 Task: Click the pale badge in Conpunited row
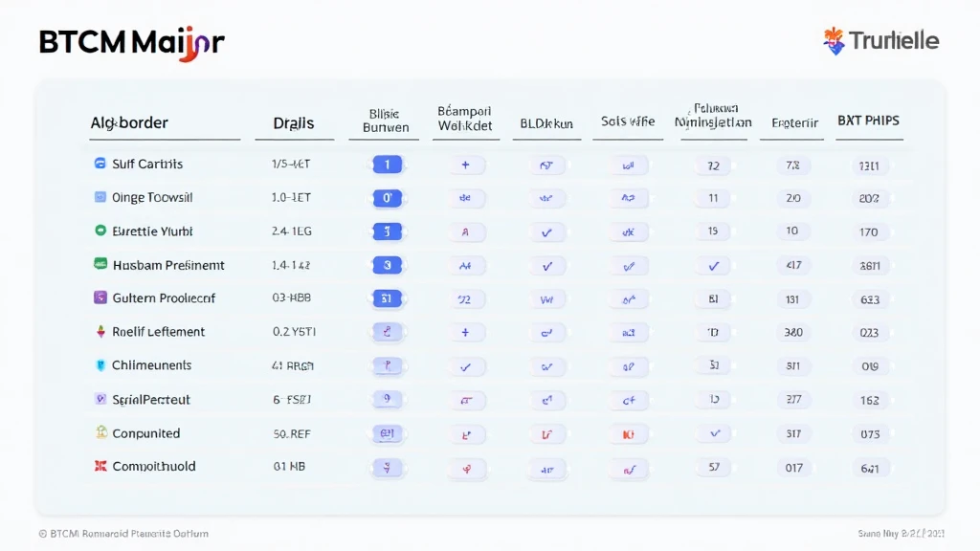[x=387, y=433]
